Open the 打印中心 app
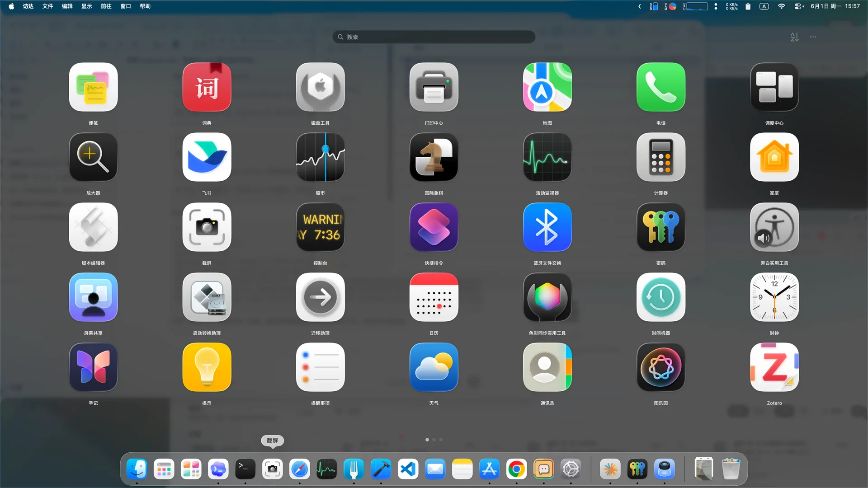868x488 pixels. click(434, 87)
